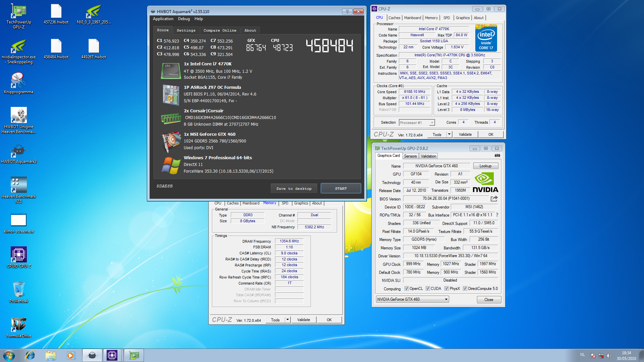
Task: Launch nvidiaInspector.exe shortcut
Action: pyautogui.click(x=19, y=51)
